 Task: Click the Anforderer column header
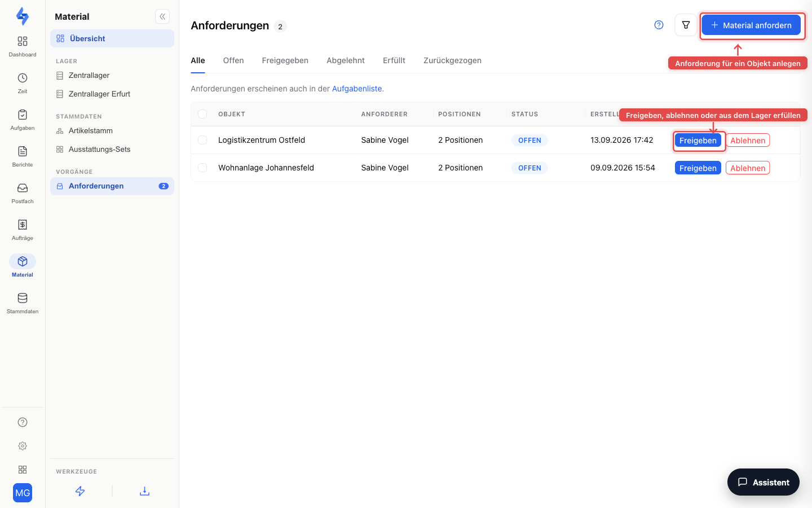coord(385,114)
